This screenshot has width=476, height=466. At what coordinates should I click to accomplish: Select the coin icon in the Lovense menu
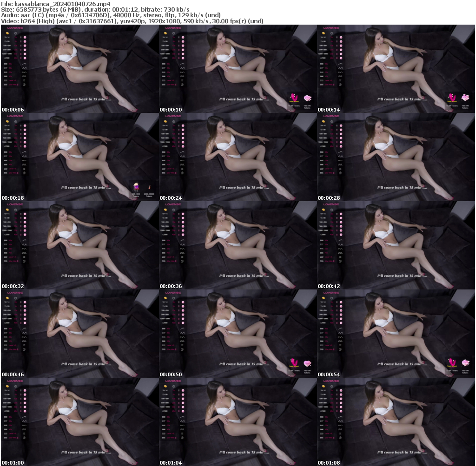click(7, 33)
